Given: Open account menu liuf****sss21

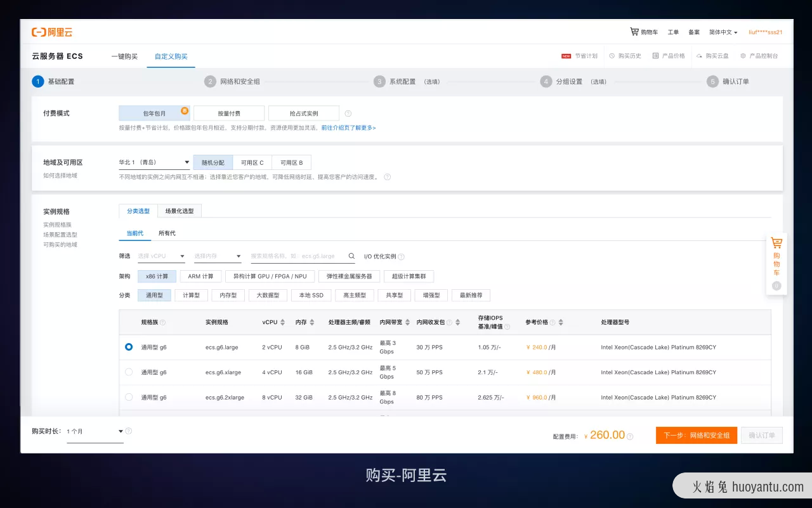Looking at the screenshot, I should [766, 32].
